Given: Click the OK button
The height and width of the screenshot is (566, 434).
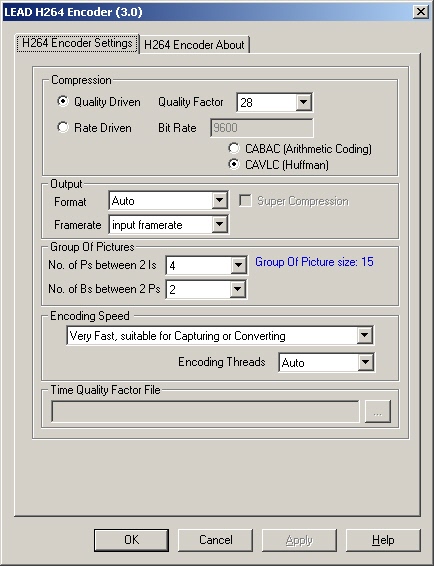Looking at the screenshot, I should point(131,540).
